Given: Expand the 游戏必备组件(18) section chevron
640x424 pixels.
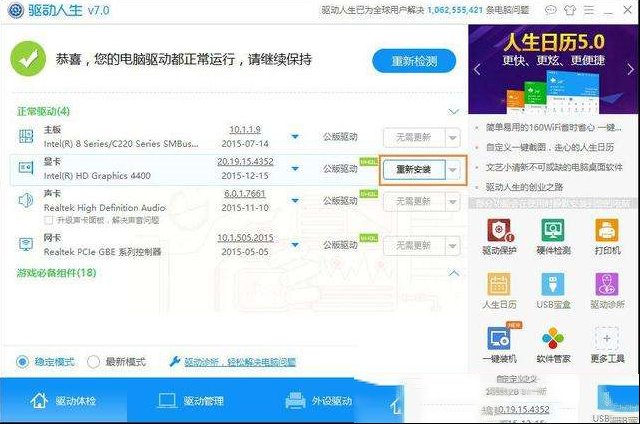Looking at the screenshot, I should (453, 273).
